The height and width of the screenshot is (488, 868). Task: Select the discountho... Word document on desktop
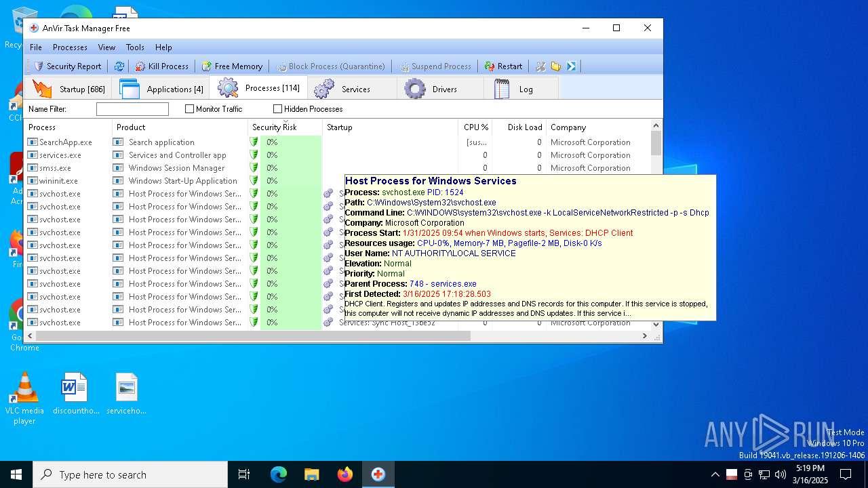(x=76, y=393)
